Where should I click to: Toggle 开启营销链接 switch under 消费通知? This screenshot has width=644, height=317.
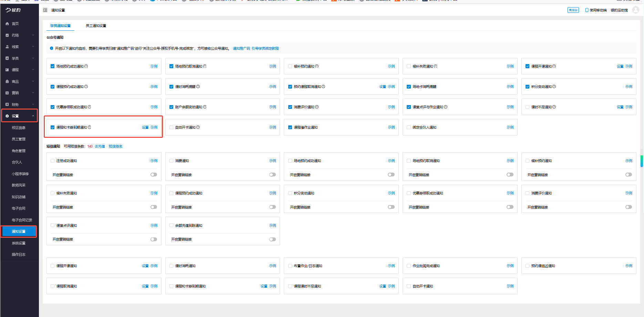[272, 175]
